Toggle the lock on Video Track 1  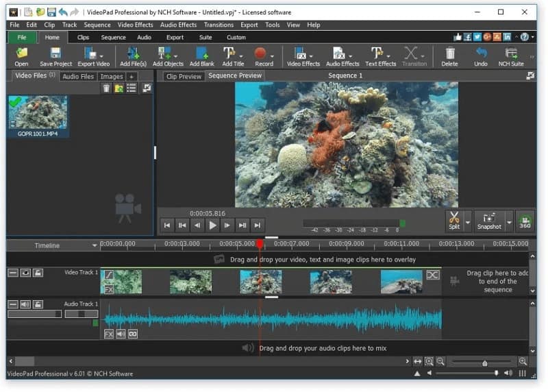pyautogui.click(x=38, y=273)
